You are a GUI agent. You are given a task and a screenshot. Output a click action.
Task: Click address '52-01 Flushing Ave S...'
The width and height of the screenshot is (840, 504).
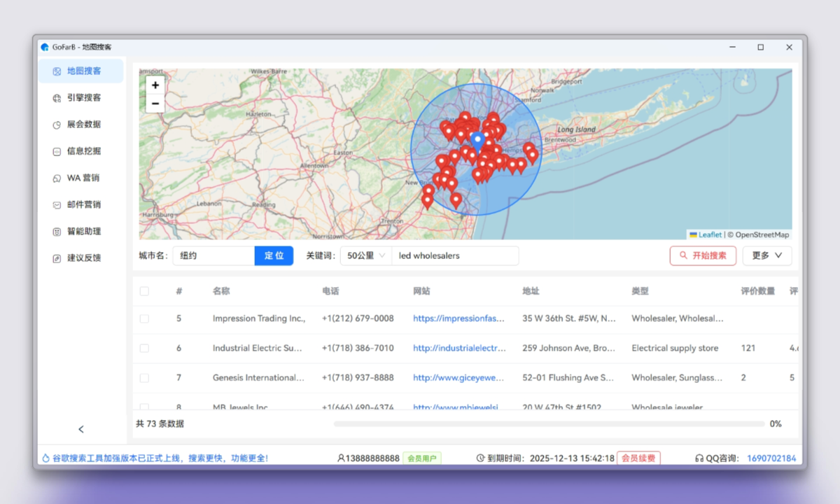[568, 378]
